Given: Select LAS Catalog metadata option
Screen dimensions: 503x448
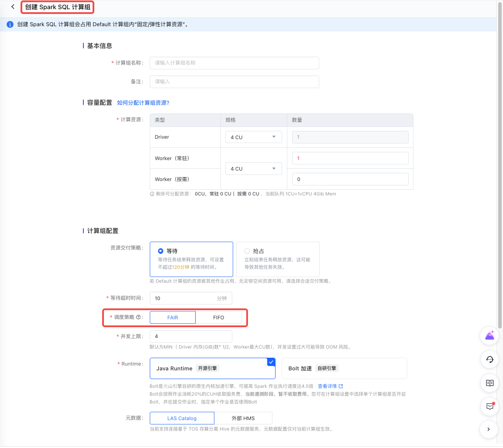Looking at the screenshot, I should coord(182,418).
